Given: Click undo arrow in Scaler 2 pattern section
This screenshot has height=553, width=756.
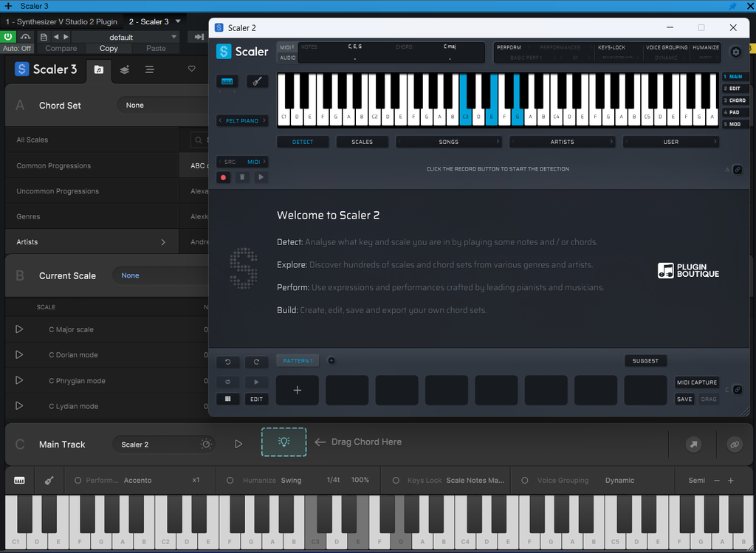Looking at the screenshot, I should tap(227, 362).
